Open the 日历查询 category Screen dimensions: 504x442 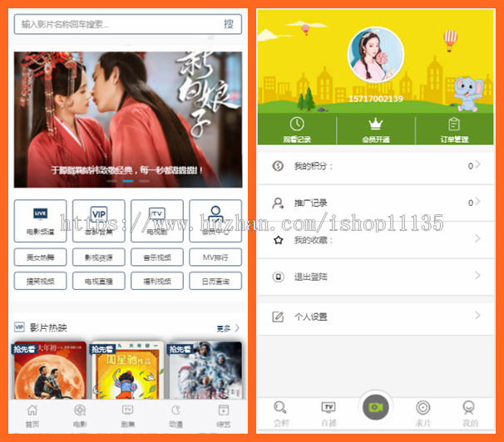[x=215, y=281]
